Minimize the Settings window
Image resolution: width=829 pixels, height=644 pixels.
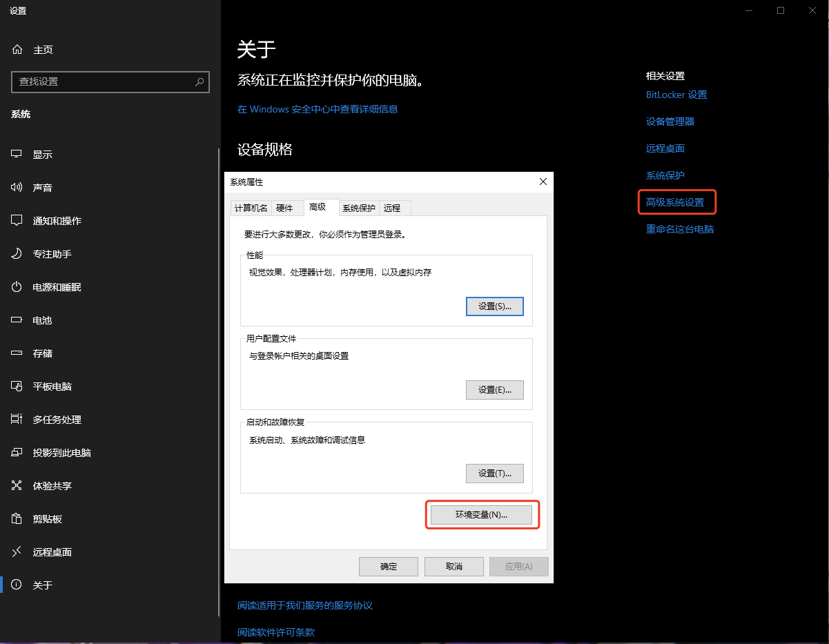pyautogui.click(x=749, y=10)
